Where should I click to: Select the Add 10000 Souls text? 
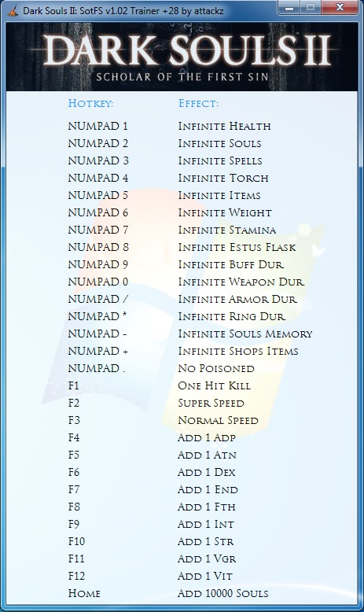click(223, 593)
